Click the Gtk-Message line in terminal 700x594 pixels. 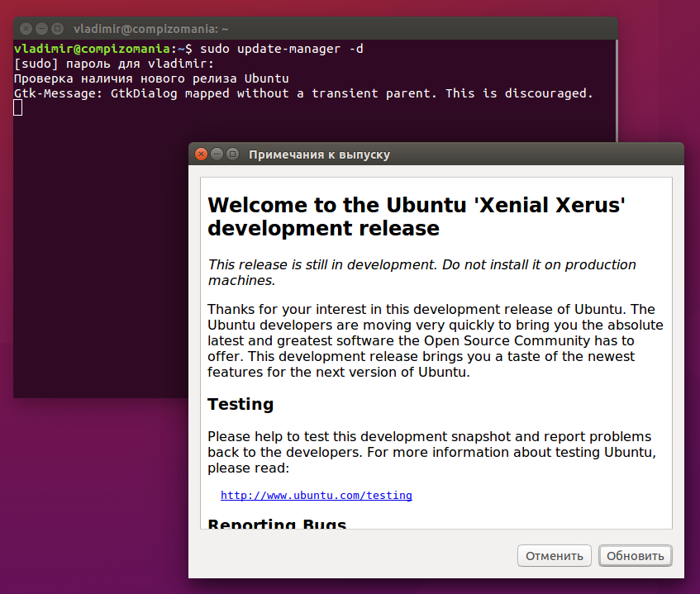[303, 93]
